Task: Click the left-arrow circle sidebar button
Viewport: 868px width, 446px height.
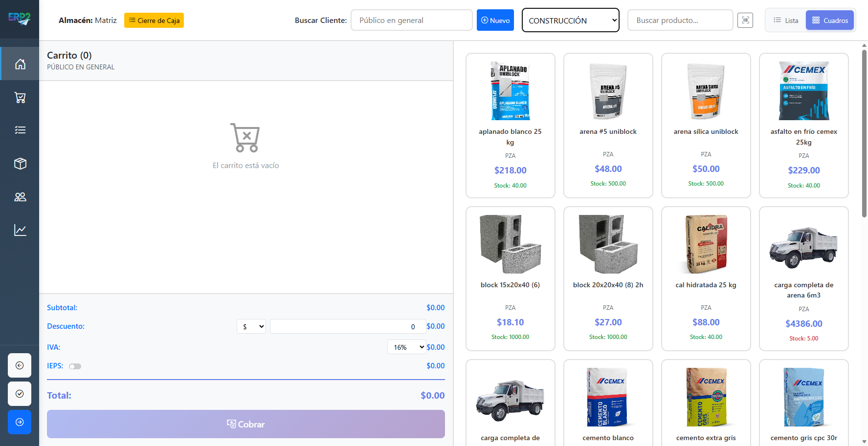Action: [x=20, y=365]
